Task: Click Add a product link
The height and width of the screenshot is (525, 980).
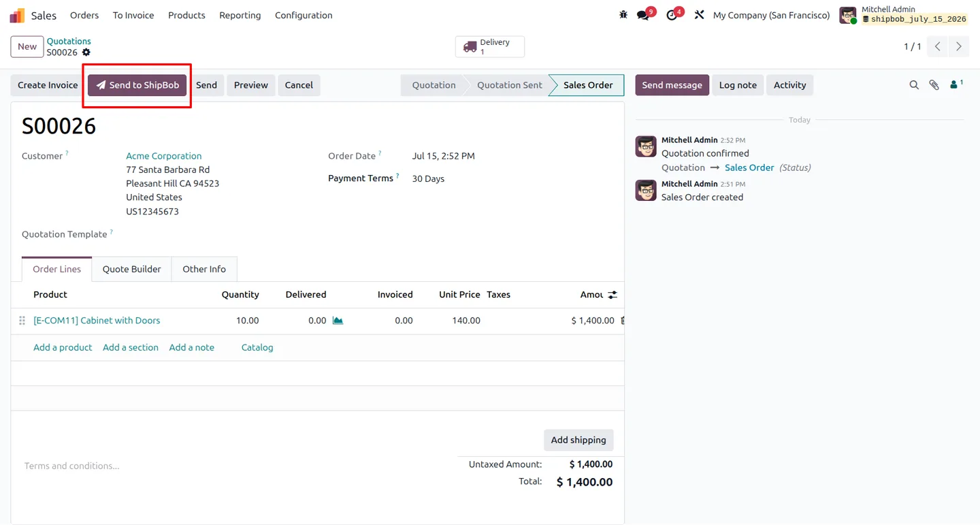Action: coord(63,347)
